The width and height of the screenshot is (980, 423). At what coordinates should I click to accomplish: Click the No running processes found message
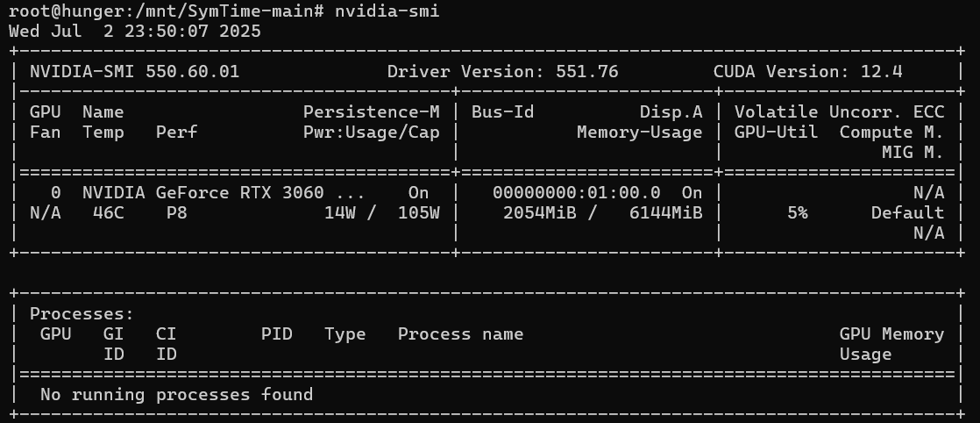[x=176, y=394]
